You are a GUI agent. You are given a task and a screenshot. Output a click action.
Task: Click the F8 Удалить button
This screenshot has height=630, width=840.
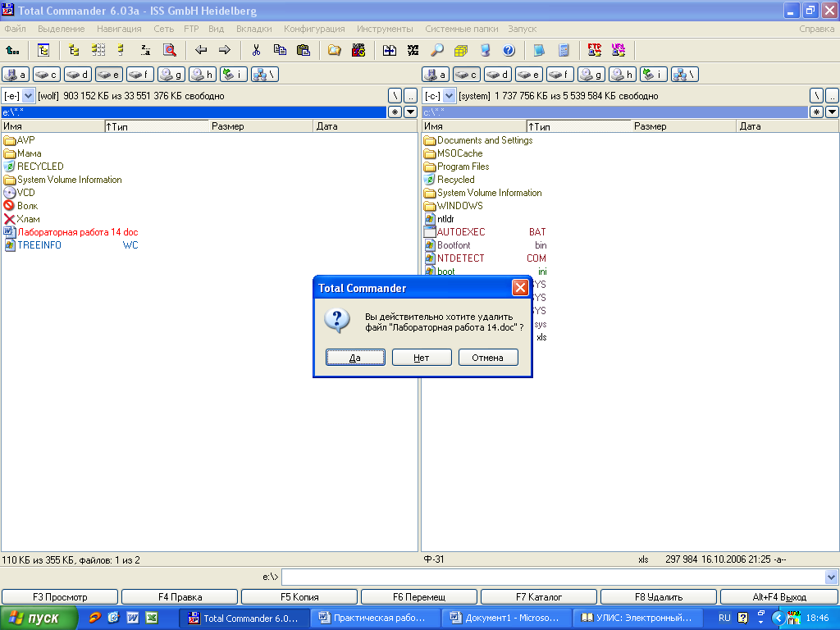pyautogui.click(x=659, y=597)
